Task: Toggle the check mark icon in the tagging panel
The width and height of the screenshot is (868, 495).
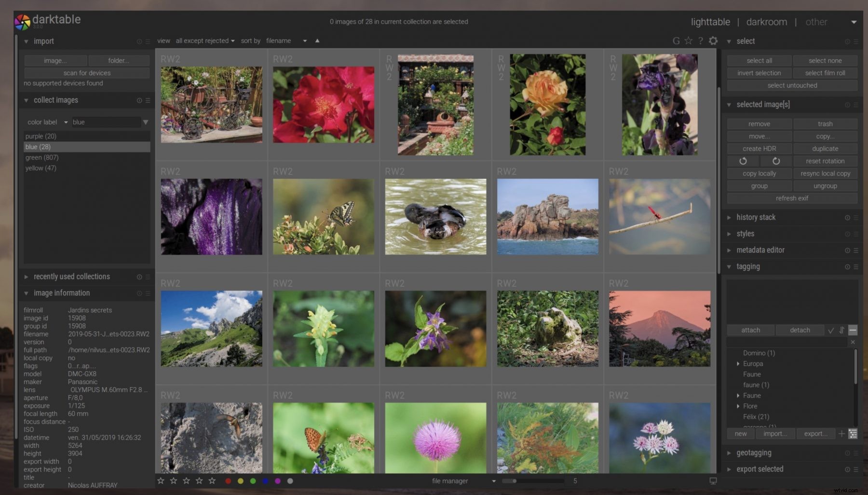Action: coord(830,330)
